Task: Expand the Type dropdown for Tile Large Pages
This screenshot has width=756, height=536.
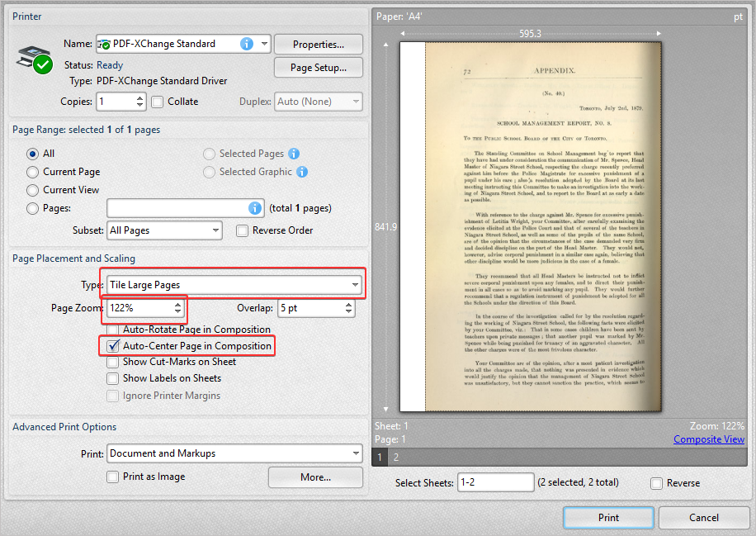Action: click(x=355, y=285)
